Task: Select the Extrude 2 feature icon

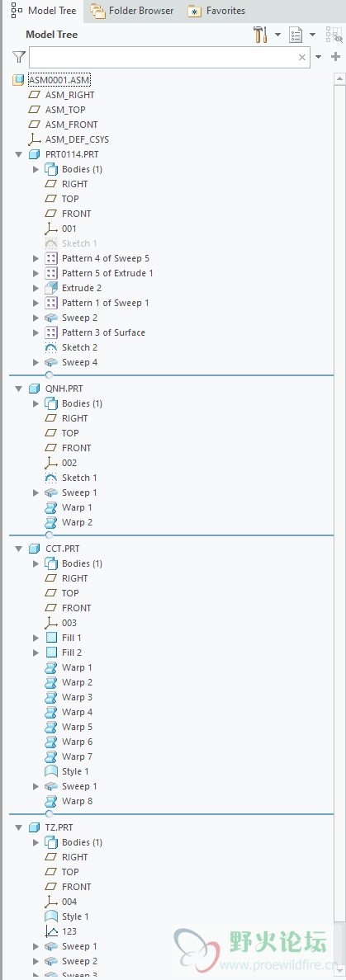Action: pyautogui.click(x=51, y=288)
